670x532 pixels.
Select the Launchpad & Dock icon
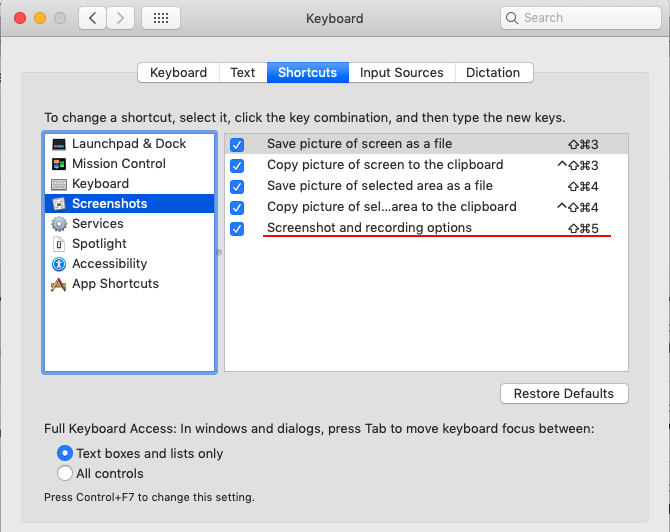click(59, 144)
